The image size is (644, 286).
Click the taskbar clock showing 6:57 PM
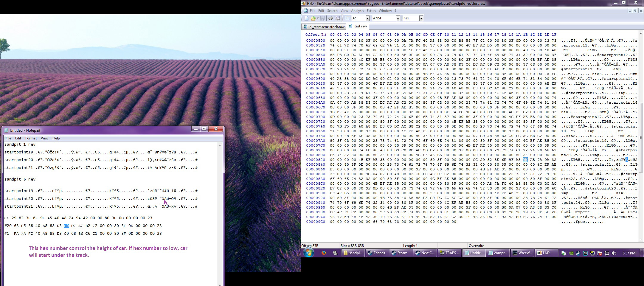click(629, 253)
